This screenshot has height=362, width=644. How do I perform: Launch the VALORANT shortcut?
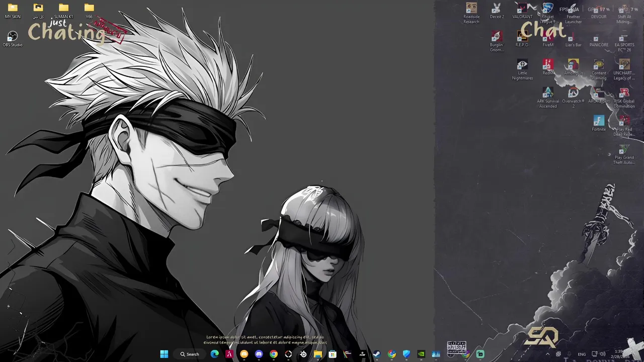[522, 11]
